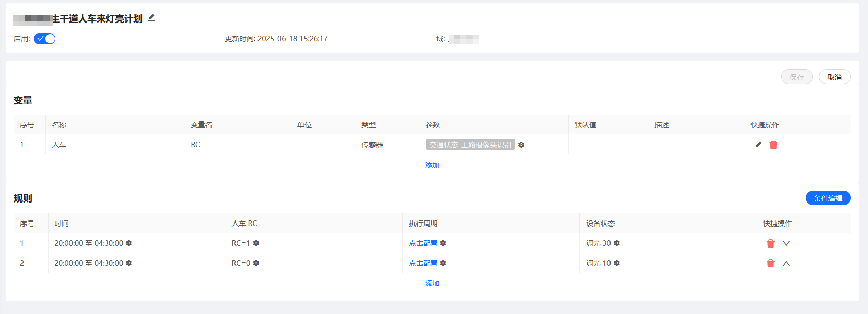Viewport: 868px width, 314px height.
Task: Select the RC=0 condition text
Action: (x=241, y=263)
